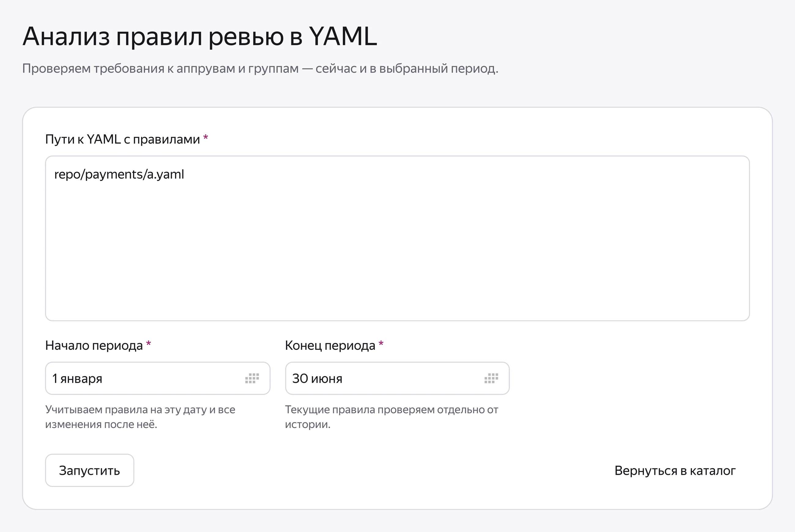This screenshot has height=532, width=795.
Task: Follow the Вернуться в каталог link
Action: point(675,471)
